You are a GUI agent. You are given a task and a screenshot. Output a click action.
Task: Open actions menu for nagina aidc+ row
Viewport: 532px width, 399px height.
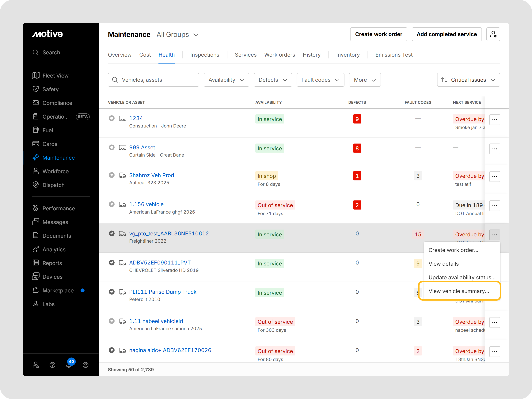tap(495, 351)
